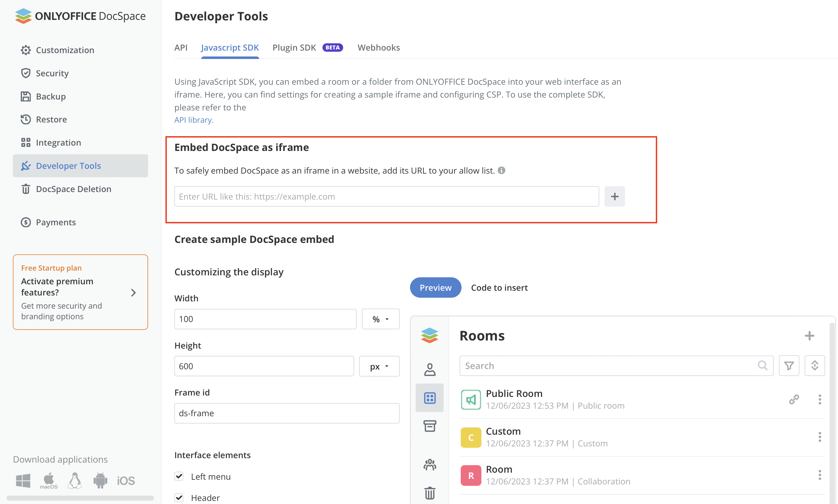
Task: Open the width unit percent dropdown
Action: click(380, 319)
